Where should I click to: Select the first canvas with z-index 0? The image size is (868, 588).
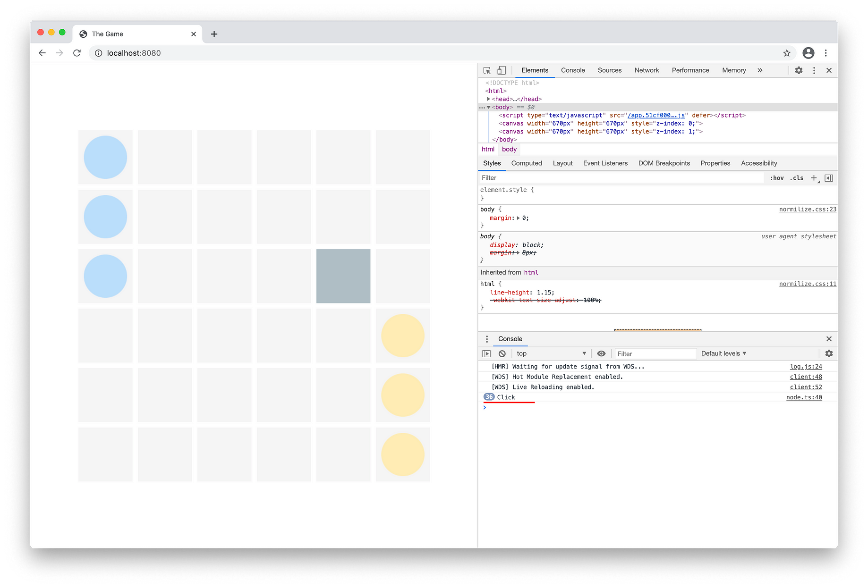click(600, 124)
